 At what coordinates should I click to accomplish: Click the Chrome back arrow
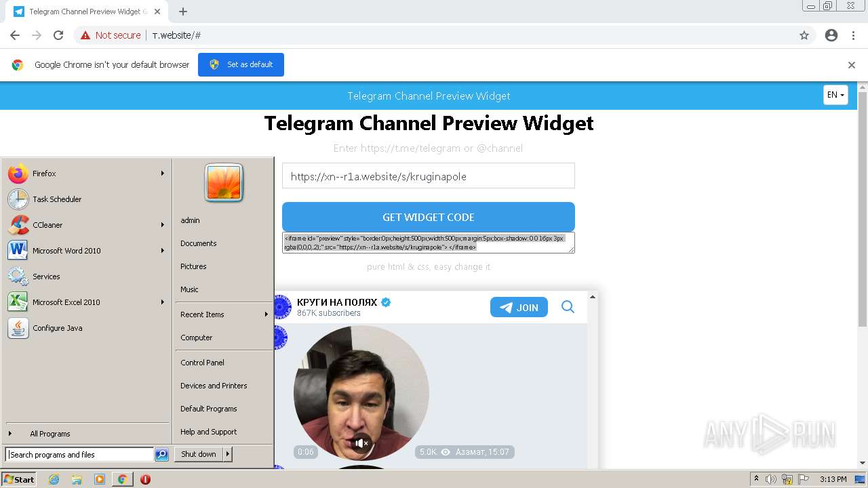point(15,35)
